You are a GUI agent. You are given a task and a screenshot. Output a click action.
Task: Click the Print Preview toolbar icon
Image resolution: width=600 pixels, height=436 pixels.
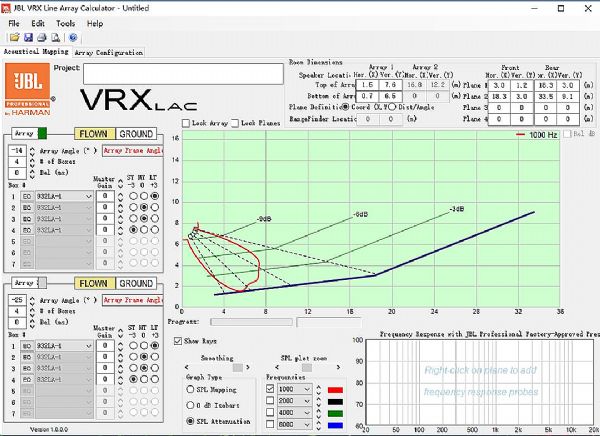[55, 37]
